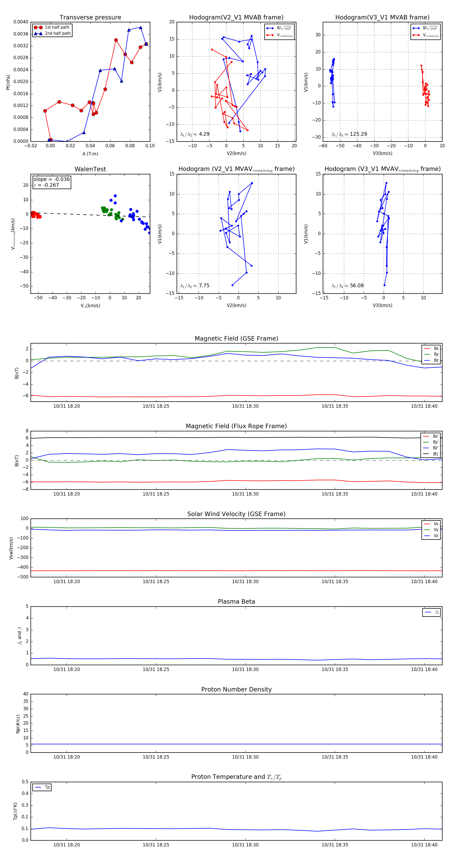The image size is (473, 868).
Task: Select 'Bz' in the GSE magnetic field legend
Action: click(x=431, y=360)
